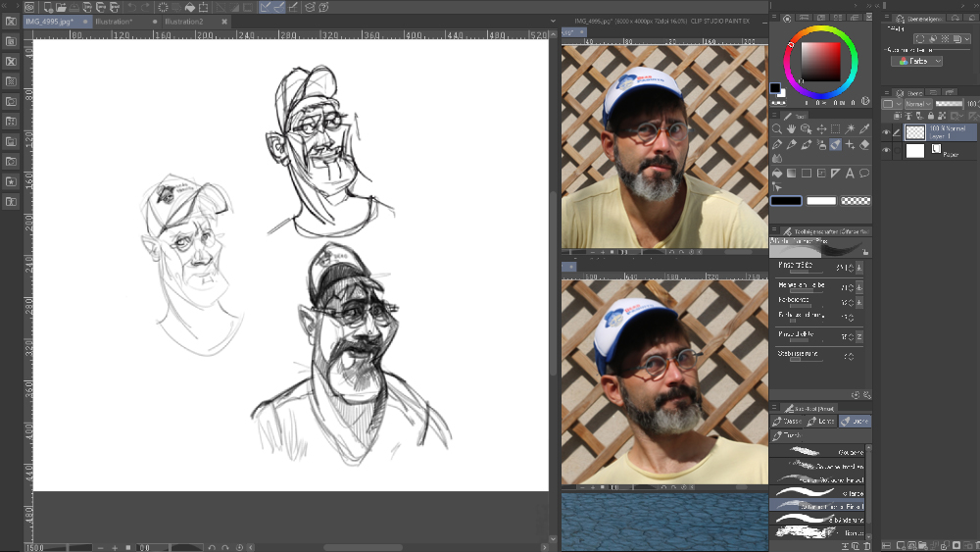Choose the transparent color swatch

[856, 201]
